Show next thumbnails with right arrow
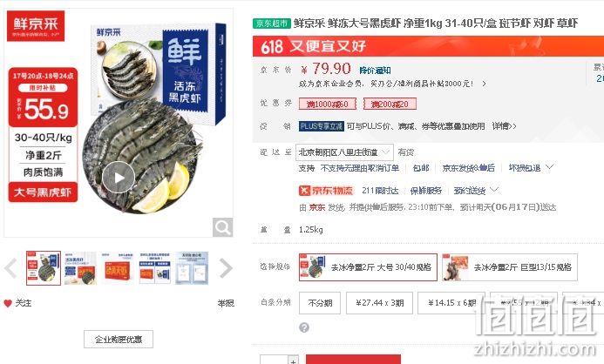 point(226,268)
